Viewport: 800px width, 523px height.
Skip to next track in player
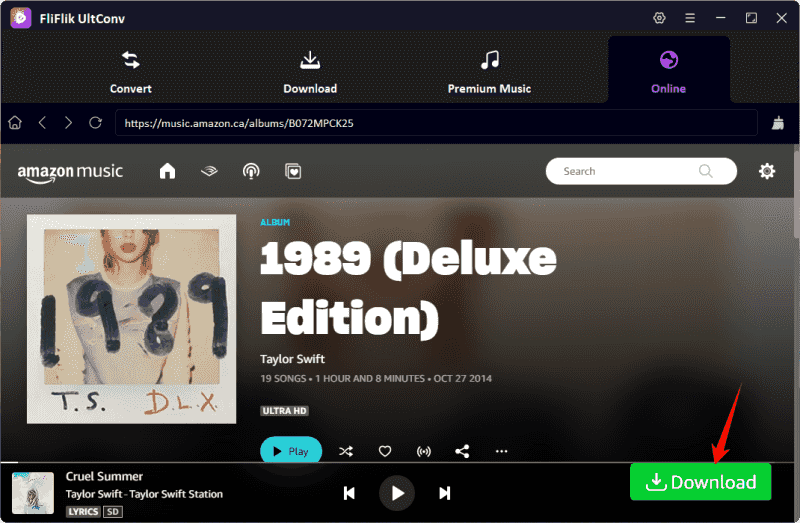445,493
